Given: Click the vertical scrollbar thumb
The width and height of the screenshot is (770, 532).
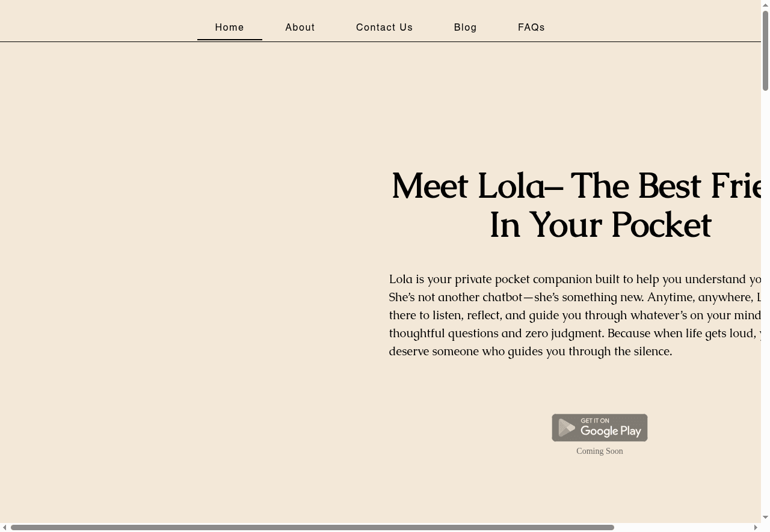Looking at the screenshot, I should point(765,50).
